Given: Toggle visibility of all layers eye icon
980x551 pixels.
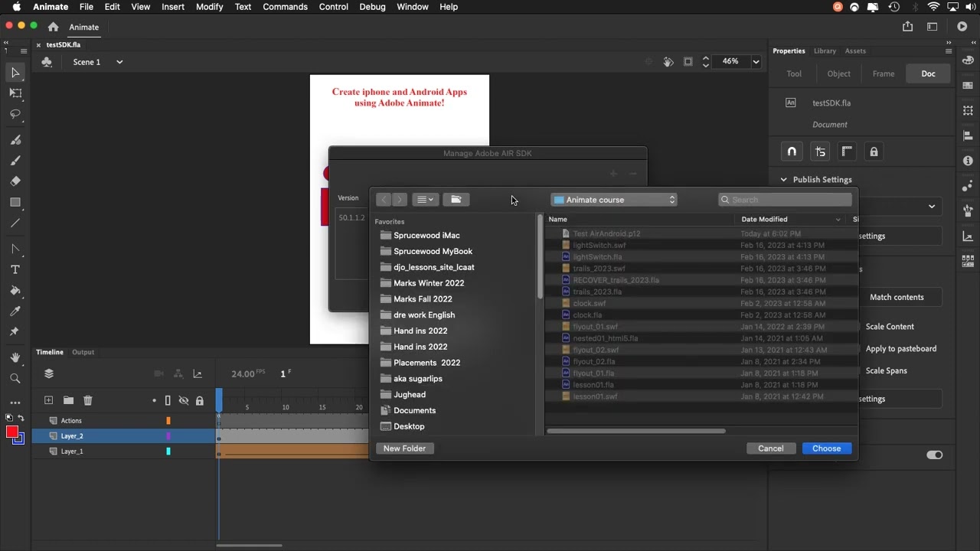Looking at the screenshot, I should click(184, 400).
